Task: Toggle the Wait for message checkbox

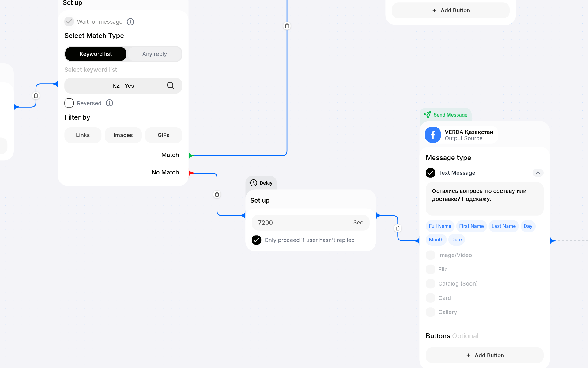Action: [69, 22]
